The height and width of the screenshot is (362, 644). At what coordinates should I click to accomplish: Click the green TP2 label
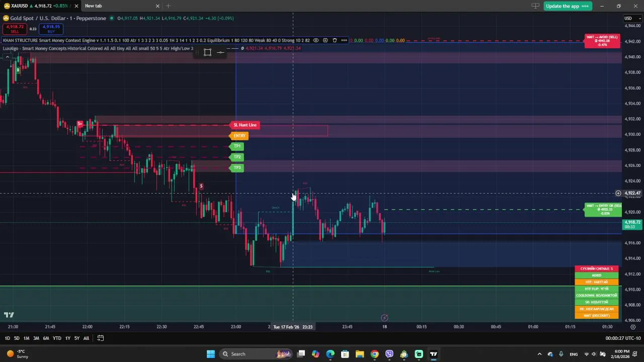pos(236,157)
